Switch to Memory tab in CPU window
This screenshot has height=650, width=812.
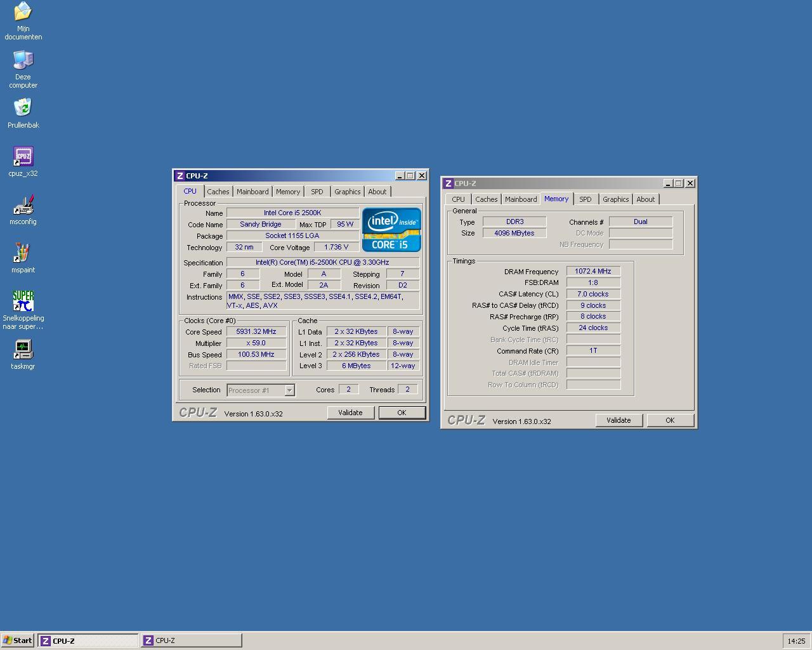288,192
